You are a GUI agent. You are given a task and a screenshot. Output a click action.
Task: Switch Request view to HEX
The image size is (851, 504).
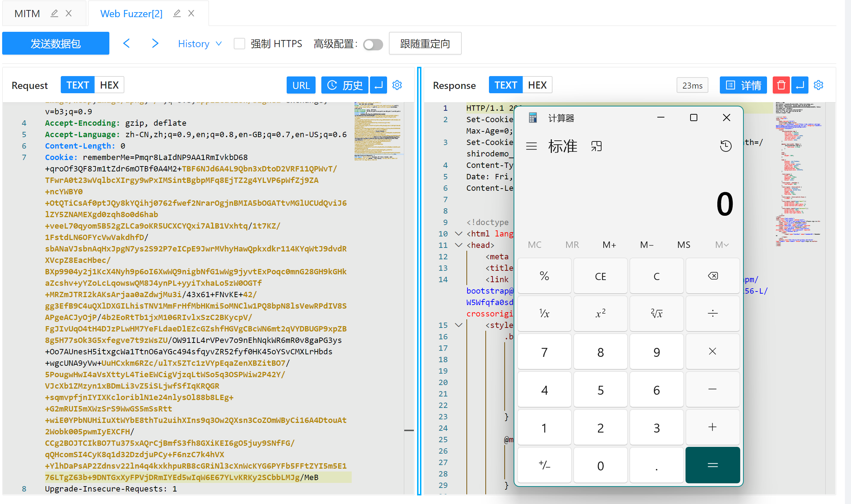pos(109,85)
